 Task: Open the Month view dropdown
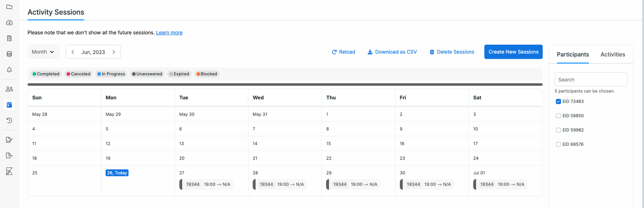coord(43,52)
